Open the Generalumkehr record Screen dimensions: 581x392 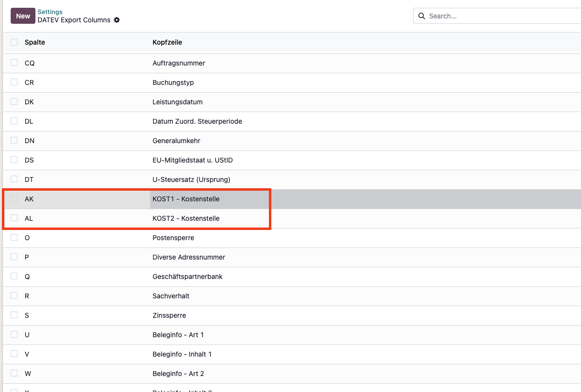point(176,141)
